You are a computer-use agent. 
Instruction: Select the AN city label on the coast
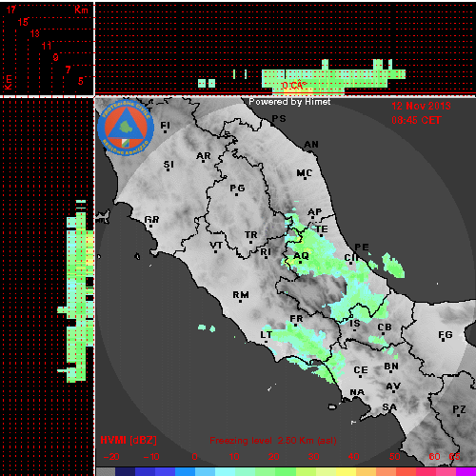click(x=311, y=145)
